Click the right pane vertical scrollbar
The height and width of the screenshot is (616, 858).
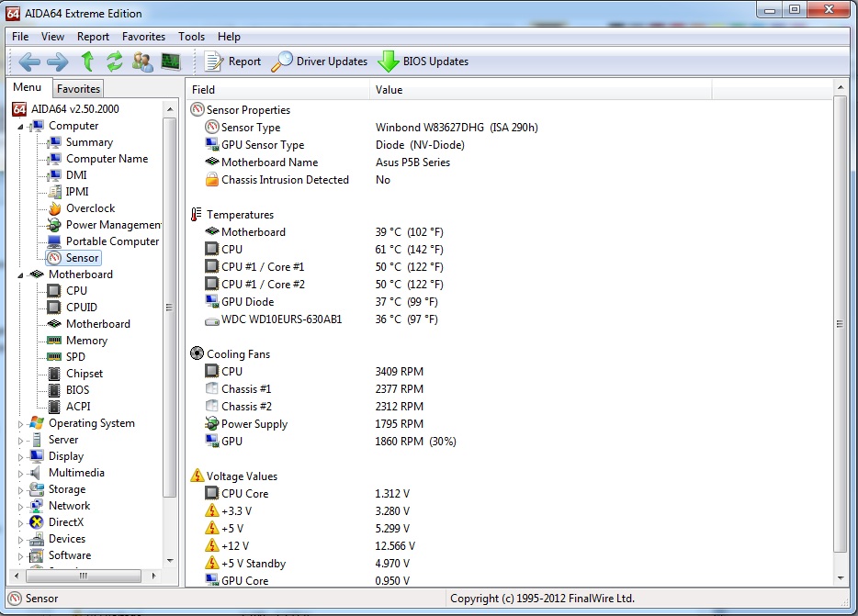coord(840,324)
